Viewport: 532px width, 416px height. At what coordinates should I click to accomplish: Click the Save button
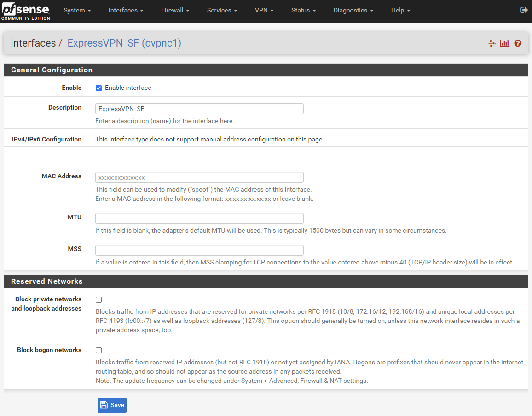[112, 405]
